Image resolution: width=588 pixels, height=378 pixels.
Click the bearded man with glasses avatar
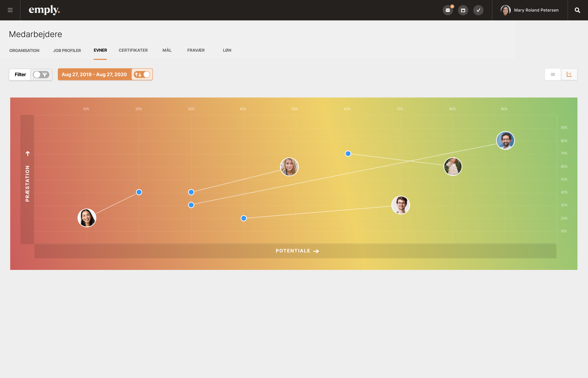click(505, 140)
